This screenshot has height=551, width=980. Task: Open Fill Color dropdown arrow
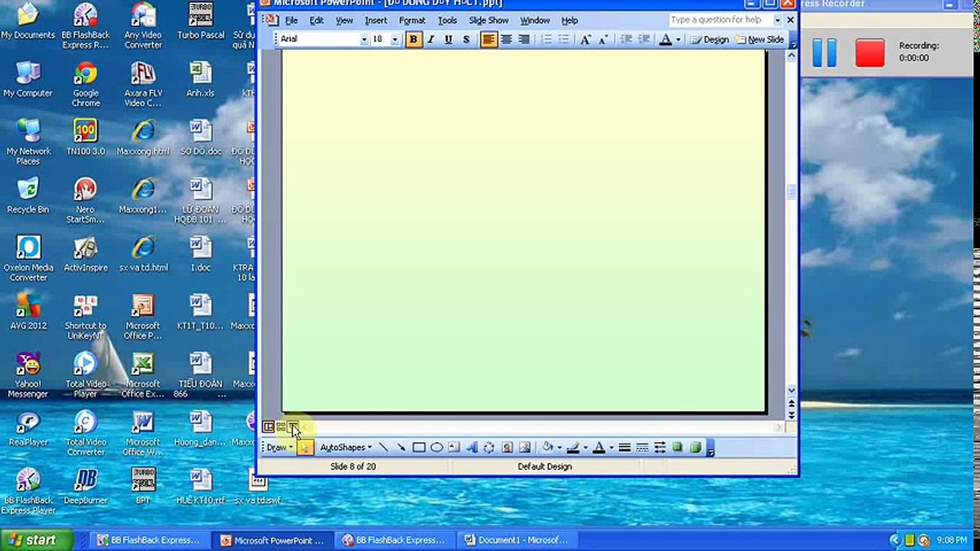pos(559,448)
